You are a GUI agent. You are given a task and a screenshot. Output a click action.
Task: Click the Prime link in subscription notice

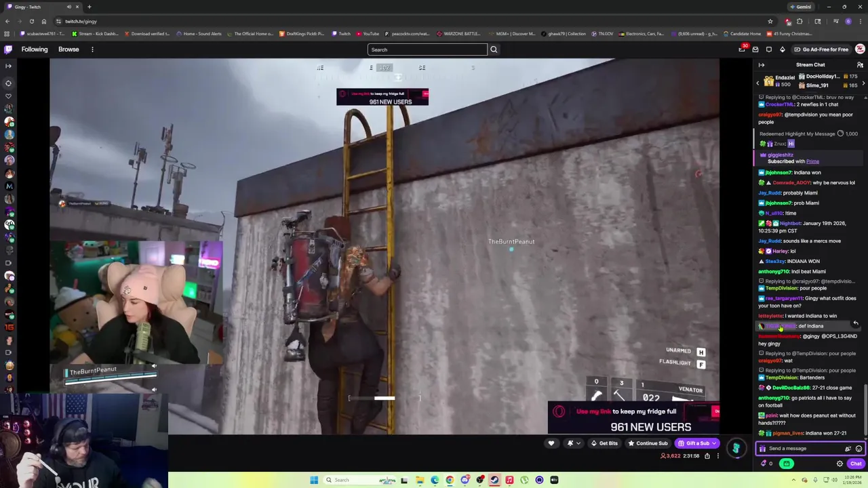click(812, 161)
